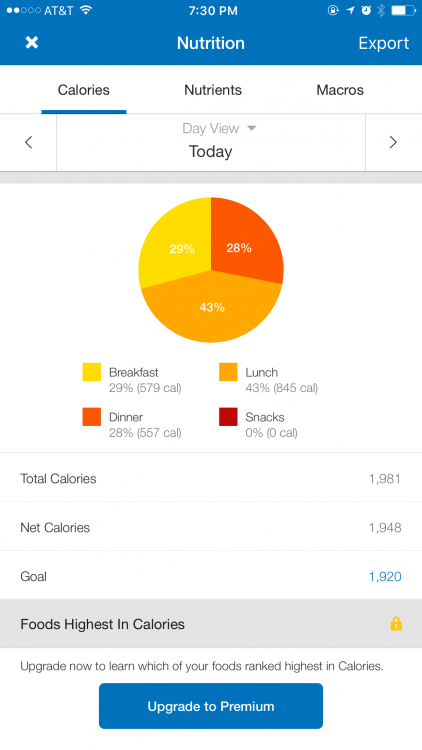
Task: Tap the battery icon in status bar
Action: [402, 11]
